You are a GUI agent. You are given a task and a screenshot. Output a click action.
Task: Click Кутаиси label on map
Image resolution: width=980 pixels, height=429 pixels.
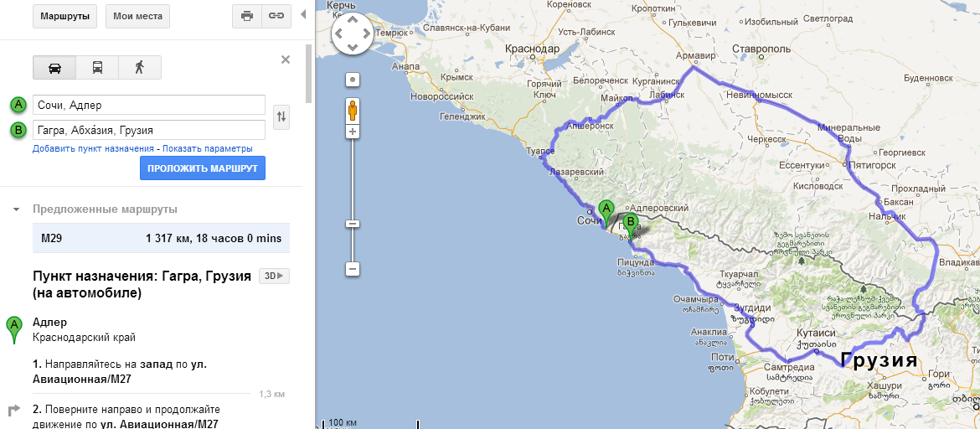coord(818,333)
